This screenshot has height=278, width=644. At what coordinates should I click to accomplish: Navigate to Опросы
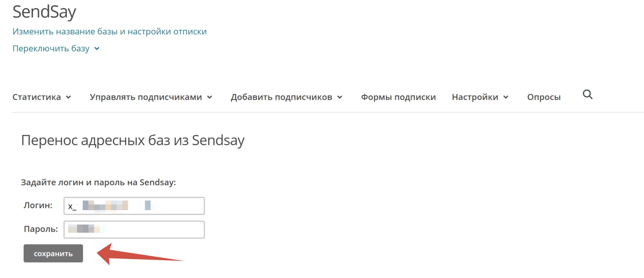click(544, 97)
